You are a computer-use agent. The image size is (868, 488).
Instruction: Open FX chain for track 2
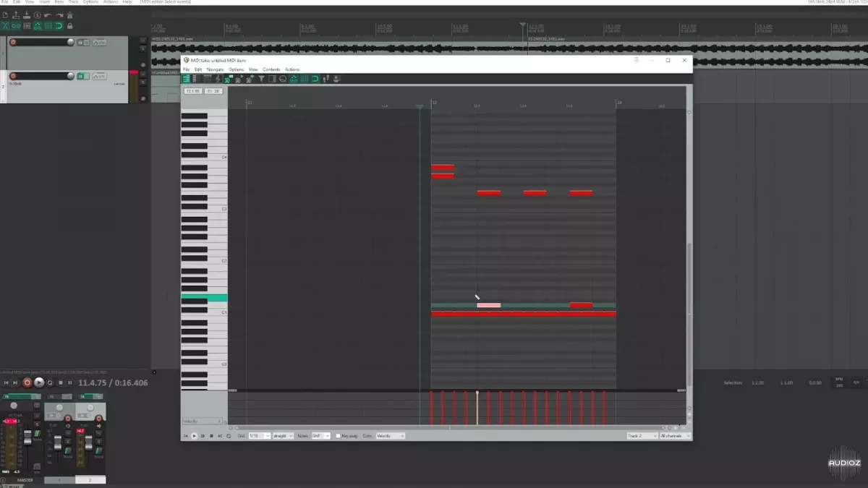click(82, 76)
